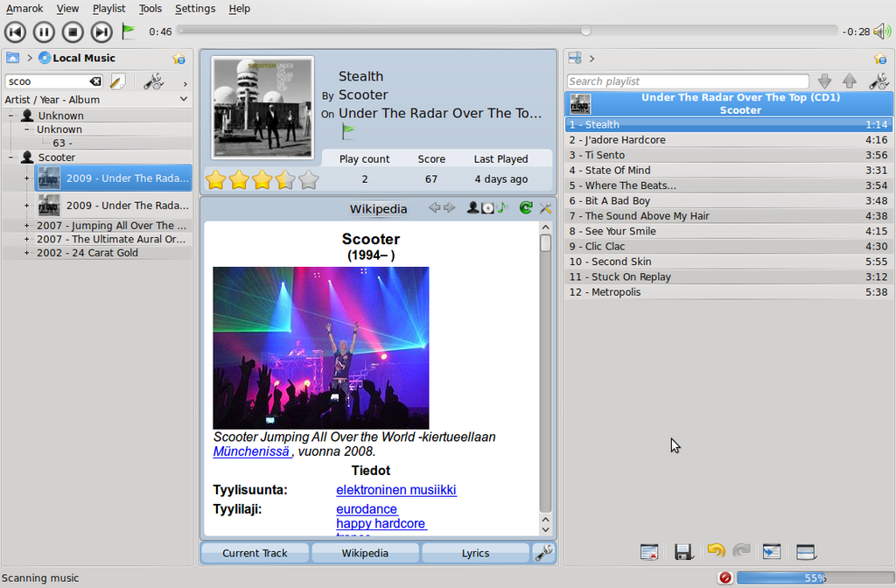Save playlist using the floppy disk icon
Viewport: 896px width, 588px height.
coord(683,551)
